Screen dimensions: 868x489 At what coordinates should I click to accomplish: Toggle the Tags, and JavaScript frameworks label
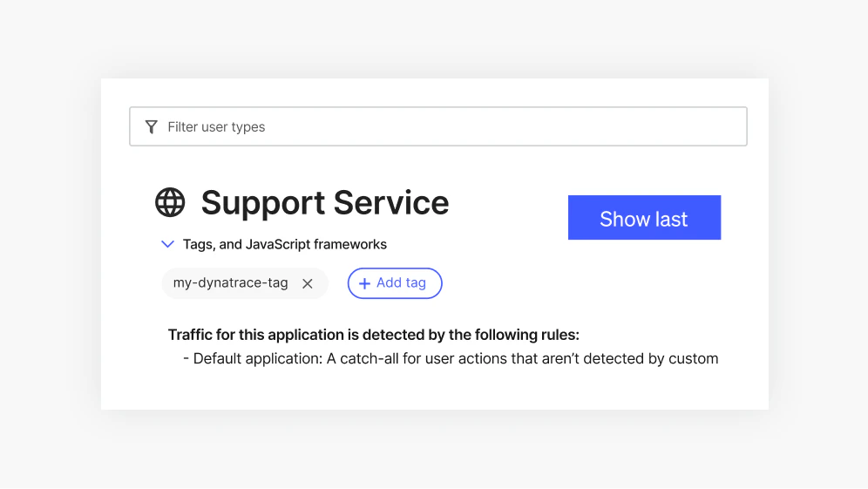pos(285,245)
